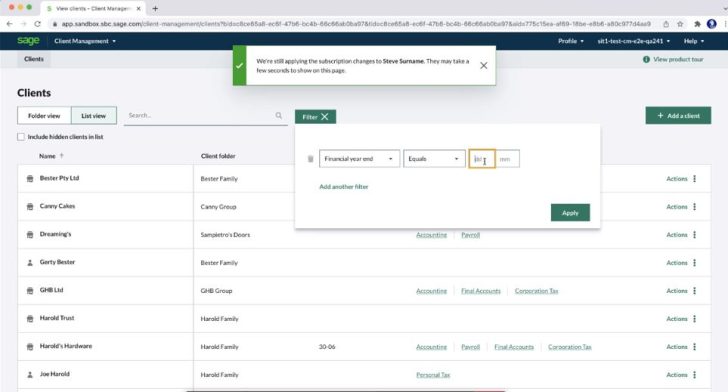Open kebab menu for GHB Ltd row

click(695, 291)
